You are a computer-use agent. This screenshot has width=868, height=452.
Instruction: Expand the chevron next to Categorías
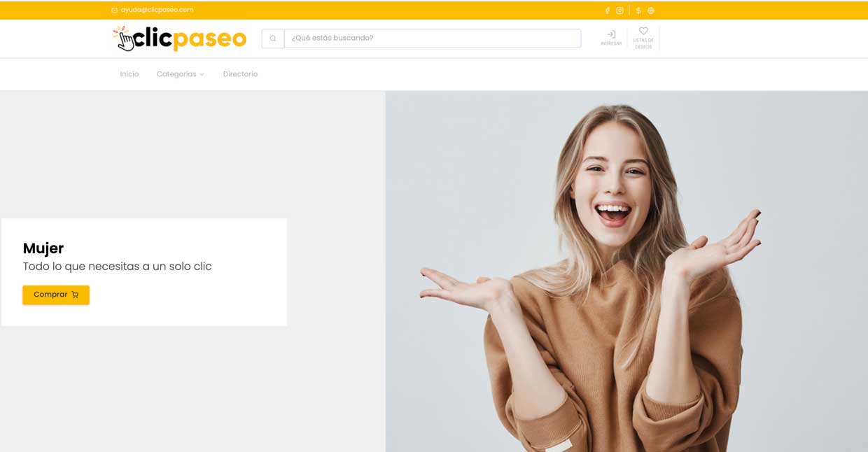[202, 75]
